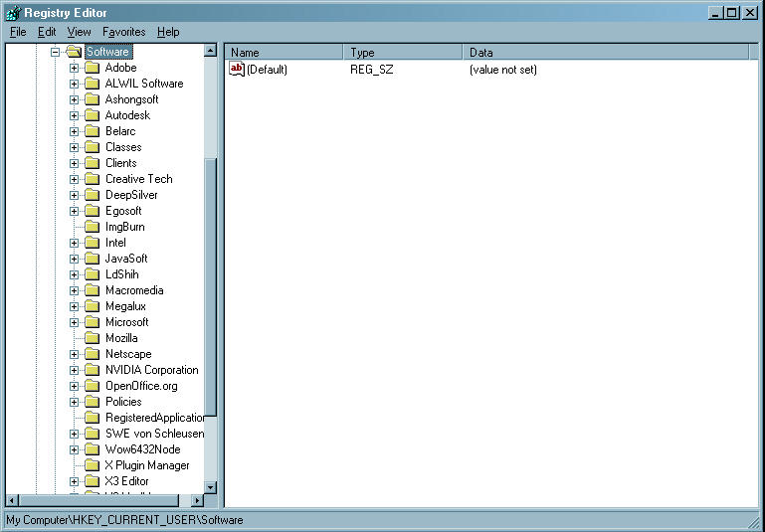The width and height of the screenshot is (765, 532).
Task: Open the File menu
Action: click(x=18, y=32)
